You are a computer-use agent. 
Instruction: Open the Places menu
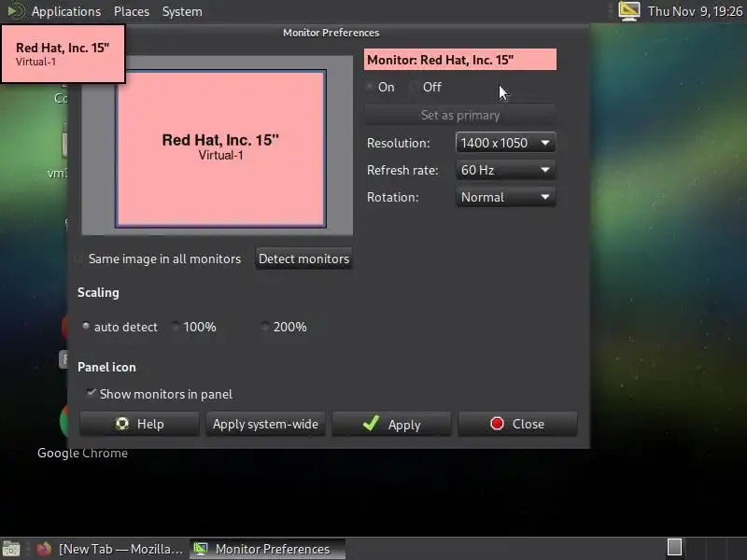tap(132, 11)
